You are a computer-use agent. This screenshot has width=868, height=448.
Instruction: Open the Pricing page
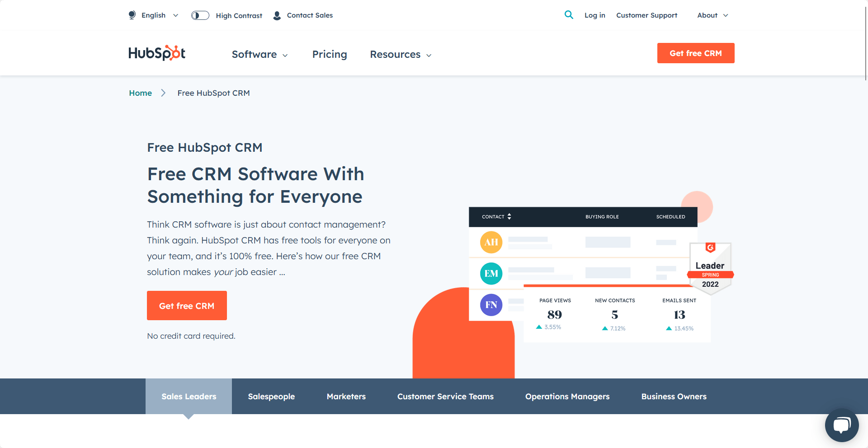[330, 54]
